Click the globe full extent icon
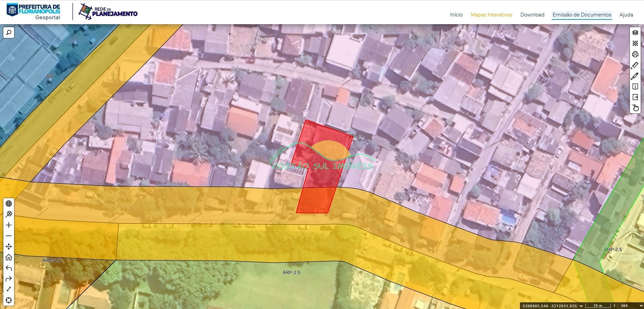 pos(9,204)
